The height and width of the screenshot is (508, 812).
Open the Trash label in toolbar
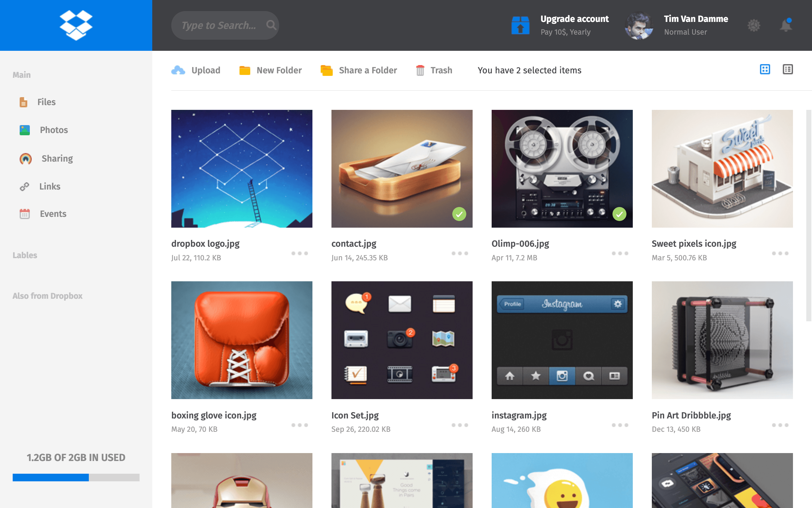tap(441, 70)
